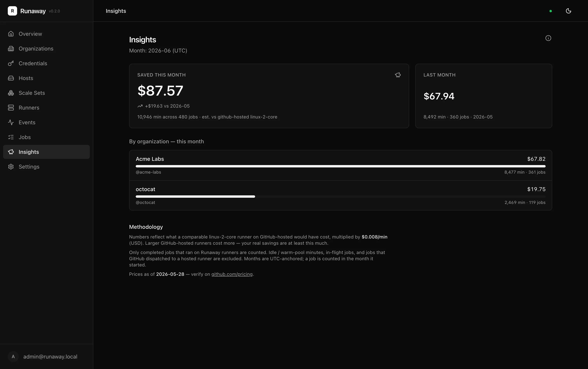Screen dimensions: 588x369
Task: Click the 10,946 min across 480 jobs line
Action: (x=207, y=117)
